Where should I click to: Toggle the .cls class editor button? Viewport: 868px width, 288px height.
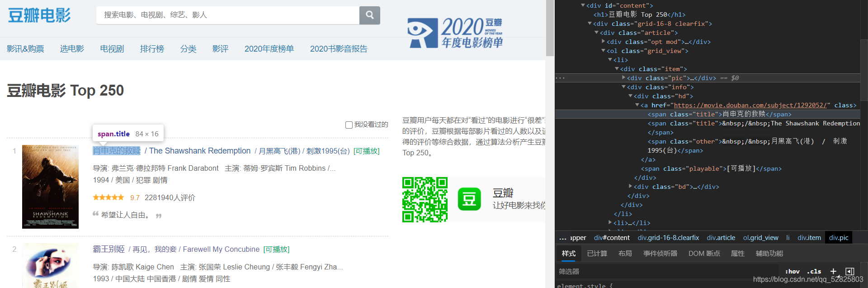pos(814,271)
